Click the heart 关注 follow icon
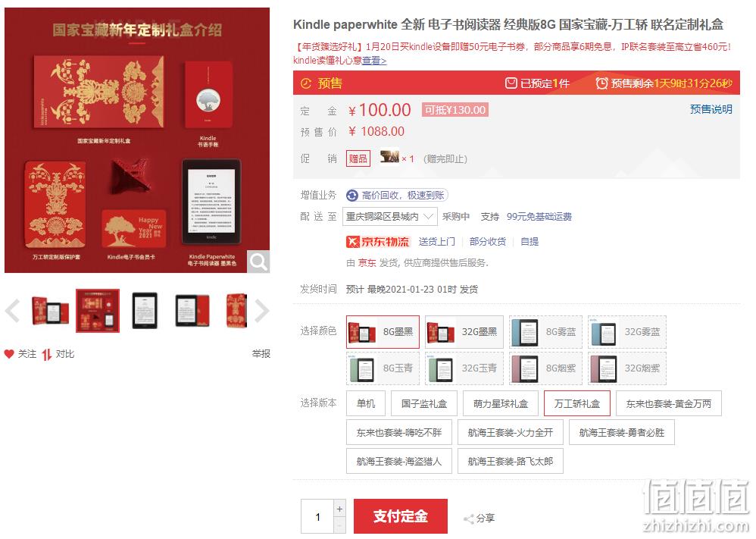 coord(8,354)
